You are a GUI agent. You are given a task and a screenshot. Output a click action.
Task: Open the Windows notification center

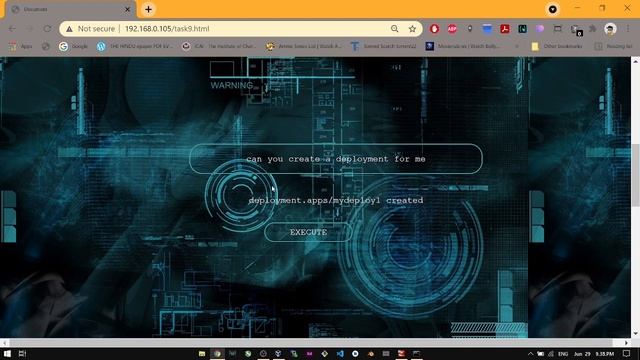[x=627, y=353]
